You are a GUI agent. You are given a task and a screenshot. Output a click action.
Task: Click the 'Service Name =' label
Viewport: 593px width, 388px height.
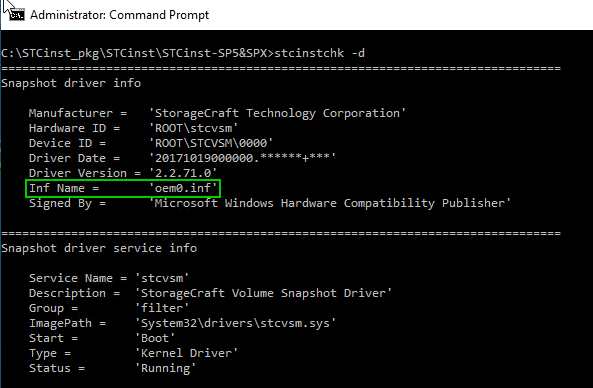[x=78, y=278]
